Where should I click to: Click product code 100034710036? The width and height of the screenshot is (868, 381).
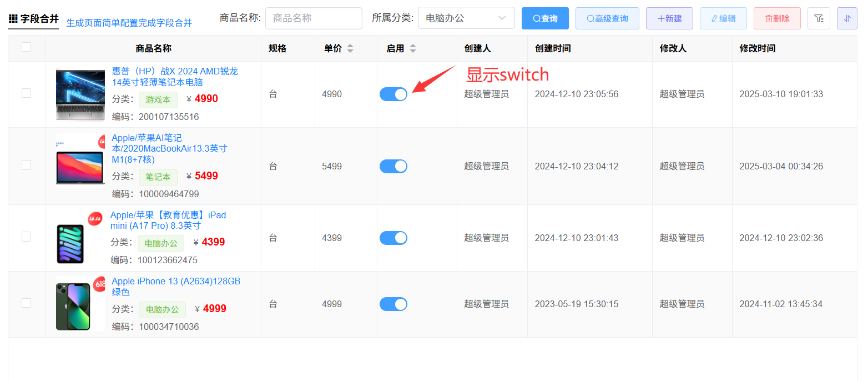169,327
